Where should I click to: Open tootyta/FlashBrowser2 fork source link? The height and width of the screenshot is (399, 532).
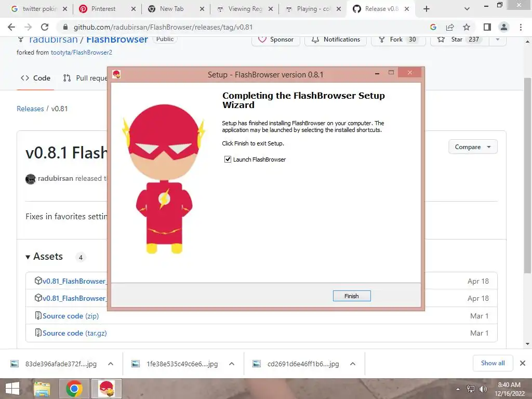(82, 52)
